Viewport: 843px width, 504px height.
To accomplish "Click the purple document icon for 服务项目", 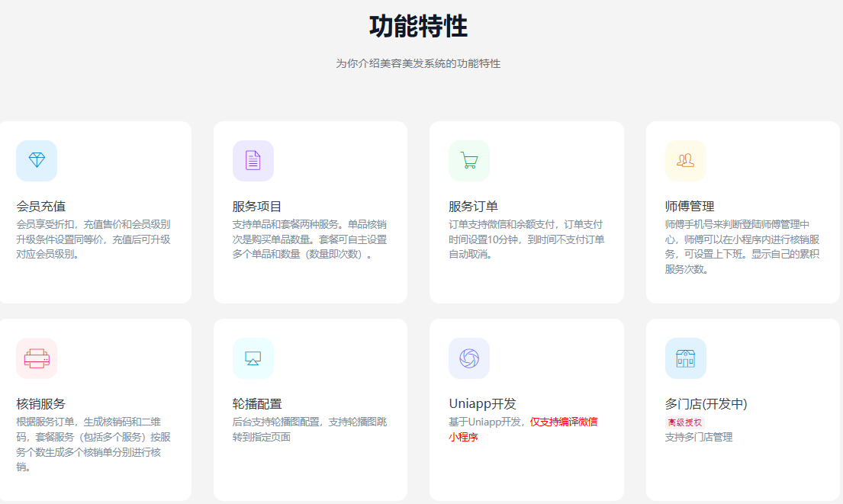I will tap(253, 161).
